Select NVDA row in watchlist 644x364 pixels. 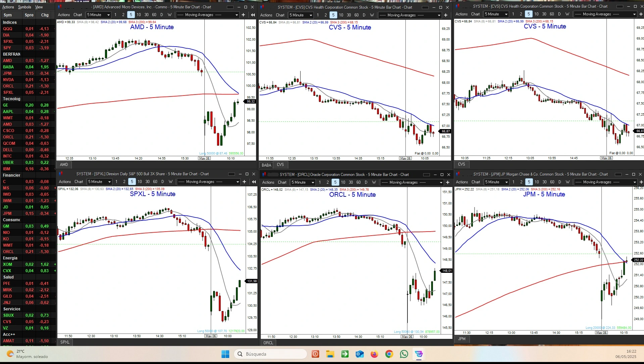[28, 80]
